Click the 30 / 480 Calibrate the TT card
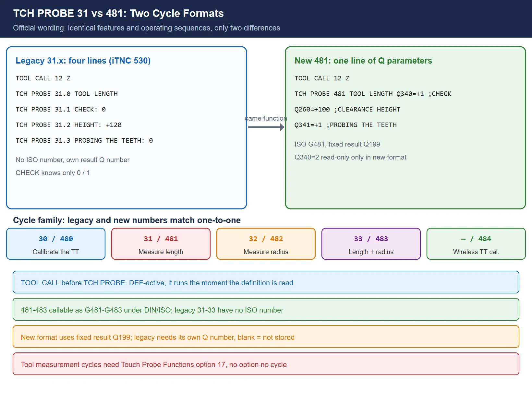Image resolution: width=532 pixels, height=415 pixels. click(56, 244)
